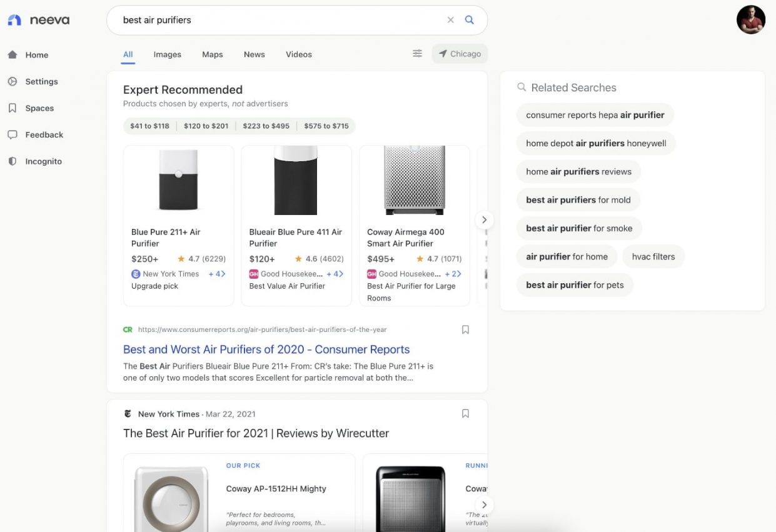
Task: Open Best and Worst Air Purifiers link
Action: click(266, 349)
